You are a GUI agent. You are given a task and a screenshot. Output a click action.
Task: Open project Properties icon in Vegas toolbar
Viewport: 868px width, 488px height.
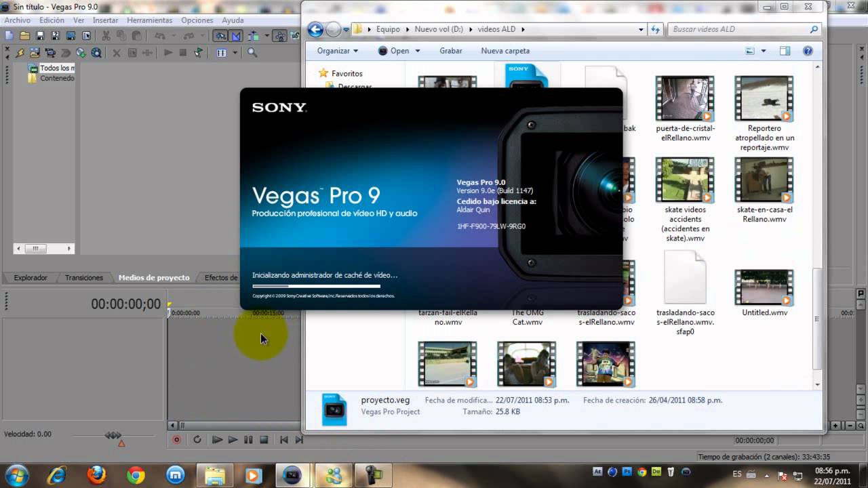(x=87, y=36)
